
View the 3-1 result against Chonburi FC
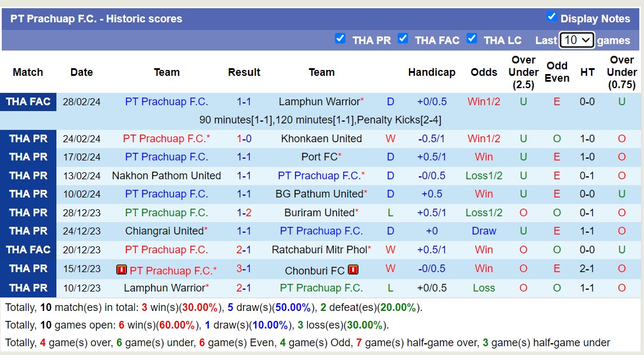pos(244,269)
